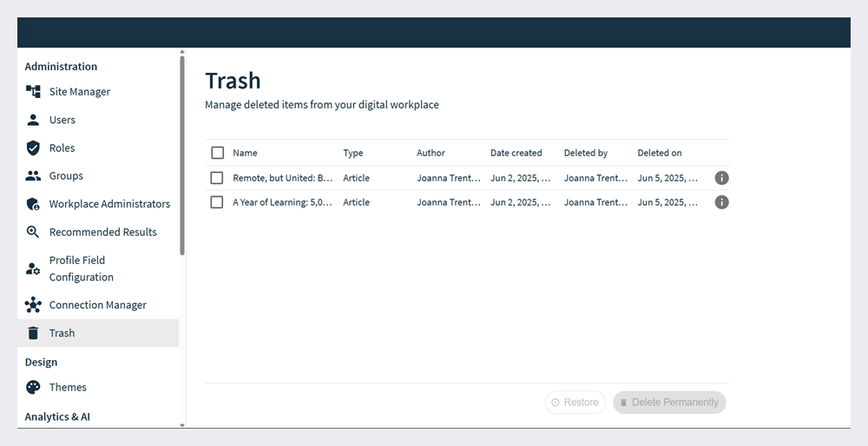Open Connection Manager
The image size is (868, 446).
pos(98,305)
